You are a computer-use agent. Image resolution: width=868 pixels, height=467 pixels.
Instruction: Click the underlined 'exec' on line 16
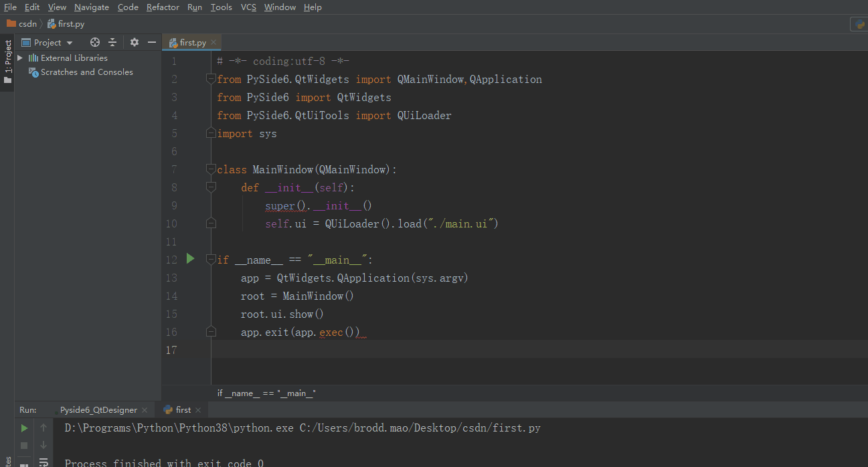331,332
